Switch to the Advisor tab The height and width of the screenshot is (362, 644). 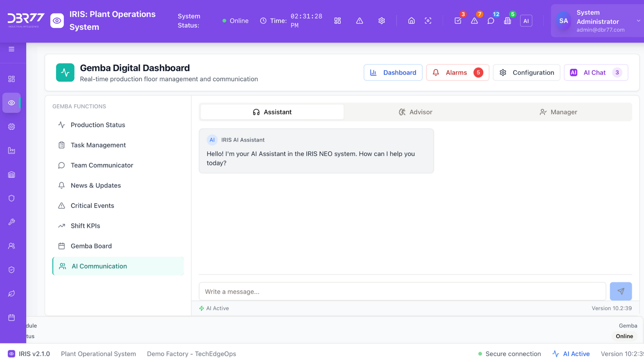[x=415, y=112]
